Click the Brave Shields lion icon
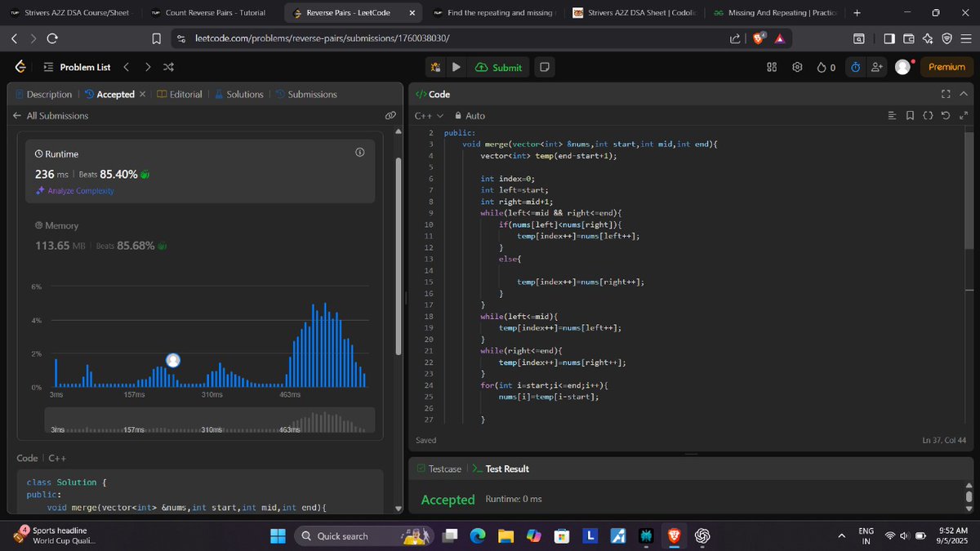The image size is (980, 551). pos(758,38)
